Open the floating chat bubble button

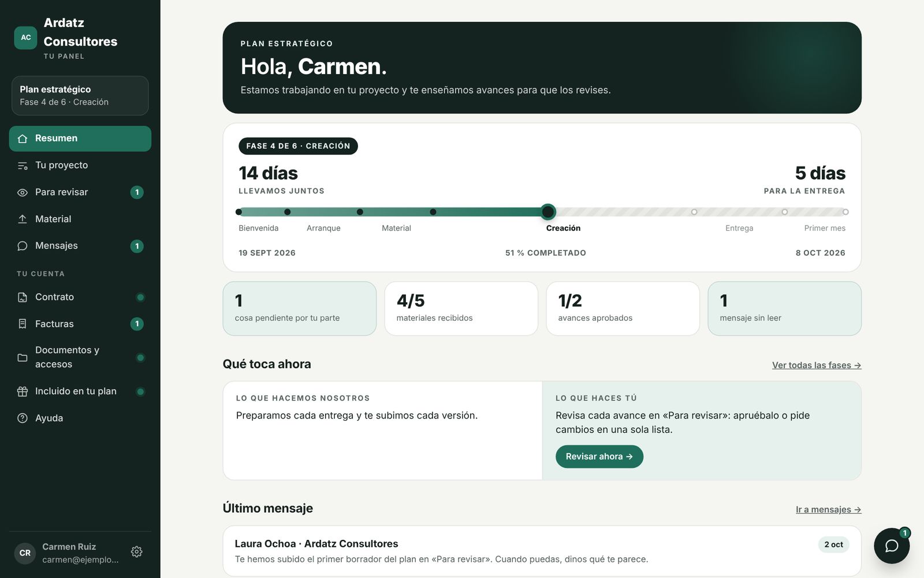(892, 546)
